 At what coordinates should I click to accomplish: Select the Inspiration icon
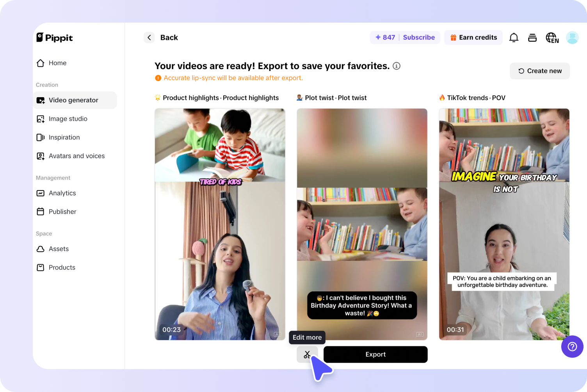coord(41,137)
